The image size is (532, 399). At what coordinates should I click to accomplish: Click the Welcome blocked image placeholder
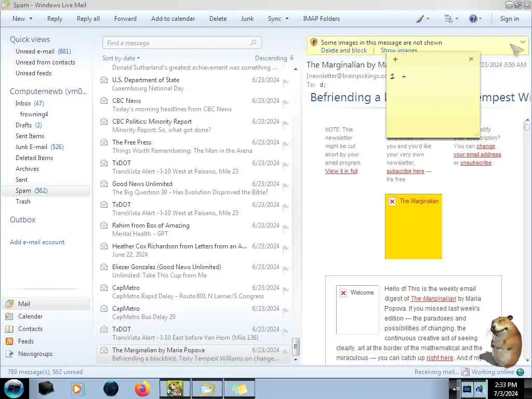click(357, 310)
